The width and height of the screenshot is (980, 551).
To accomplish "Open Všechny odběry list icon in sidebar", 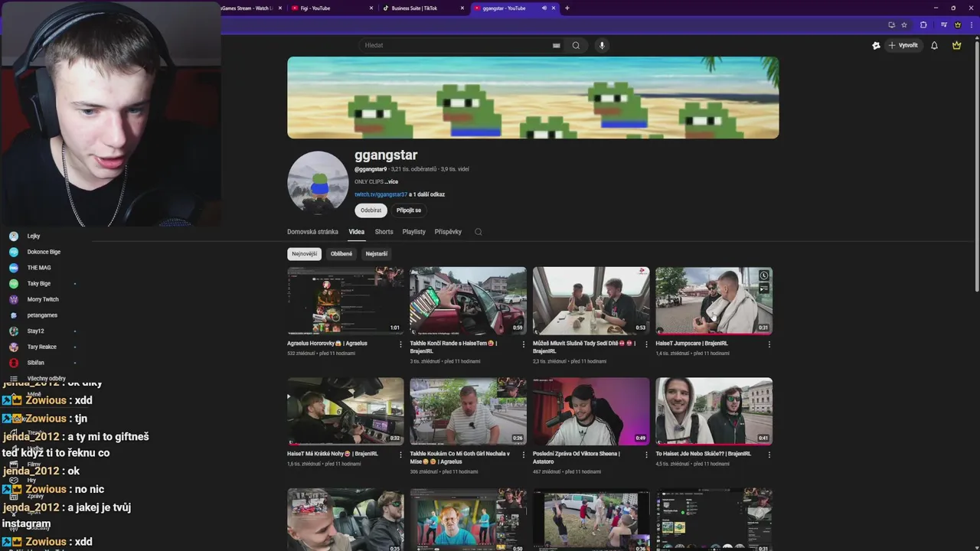I will tap(14, 378).
